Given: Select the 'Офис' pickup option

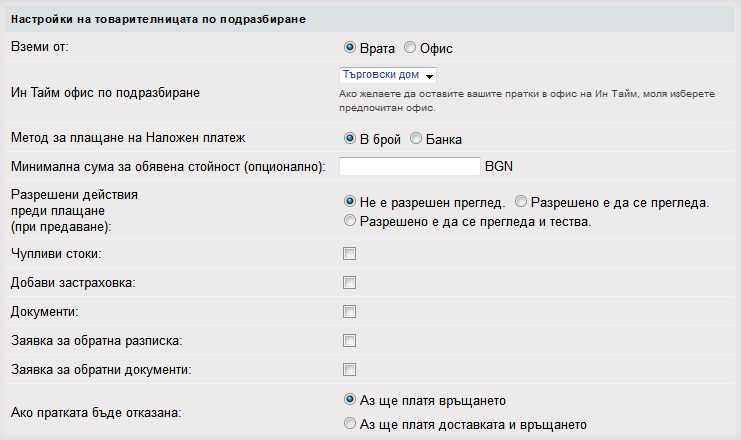Looking at the screenshot, I should [x=410, y=47].
